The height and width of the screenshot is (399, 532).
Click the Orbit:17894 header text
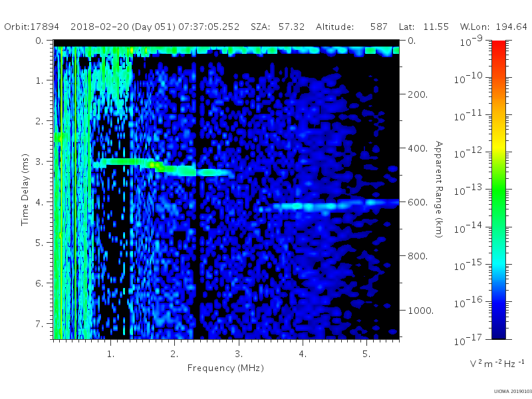pos(31,27)
